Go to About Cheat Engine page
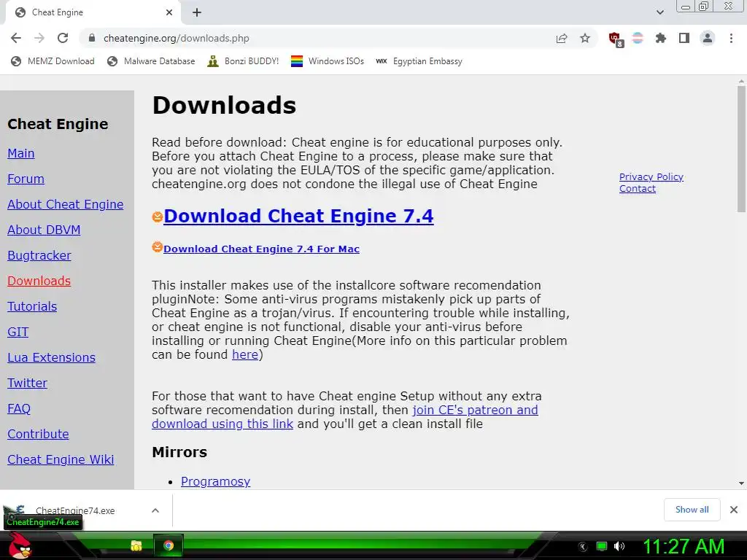The height and width of the screenshot is (560, 747). pyautogui.click(x=65, y=204)
